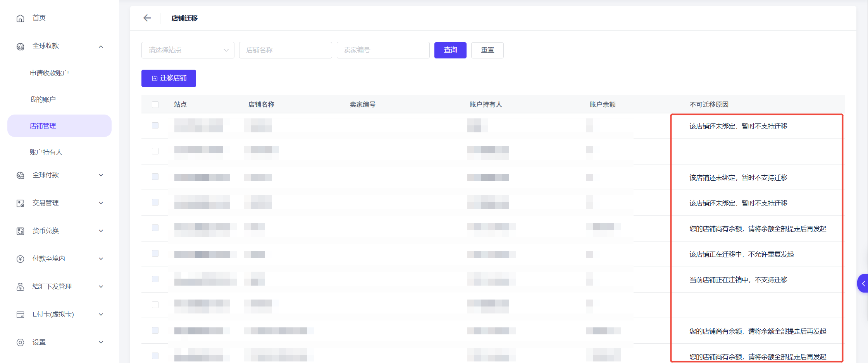Select 账户持有人 menu item
Viewport: 868px width, 363px height.
[46, 152]
